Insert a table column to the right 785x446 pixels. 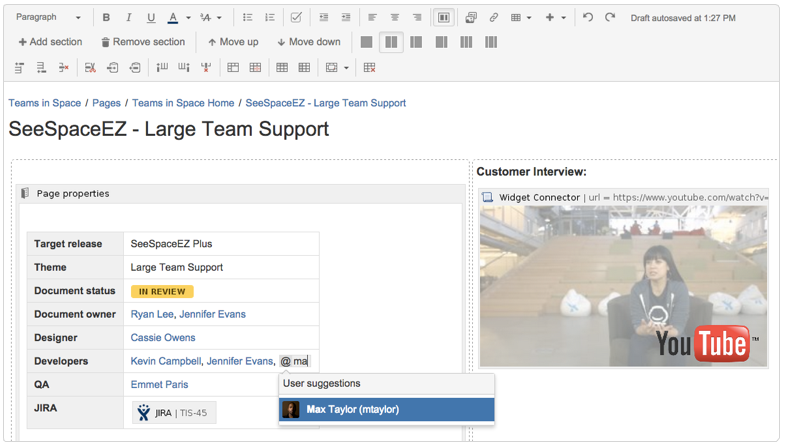click(184, 68)
